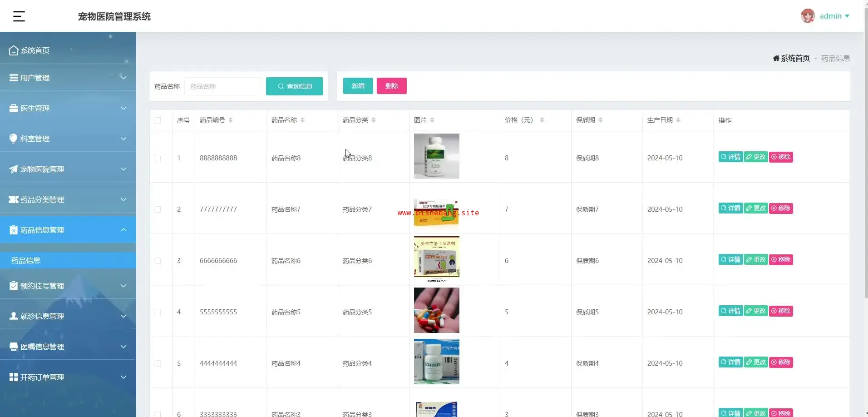Open the 用户管理 menu label
868x417 pixels.
35,78
